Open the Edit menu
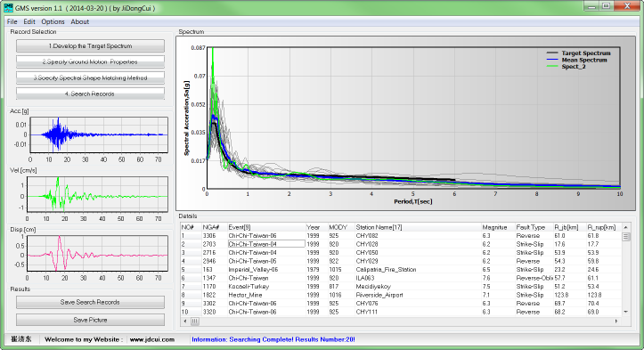 29,21
